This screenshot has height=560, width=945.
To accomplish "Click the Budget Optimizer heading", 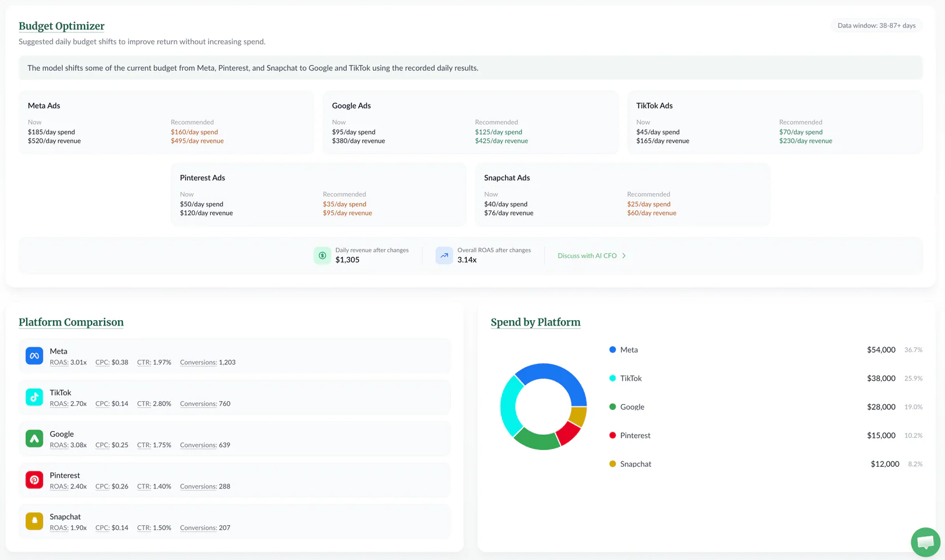I will [61, 26].
